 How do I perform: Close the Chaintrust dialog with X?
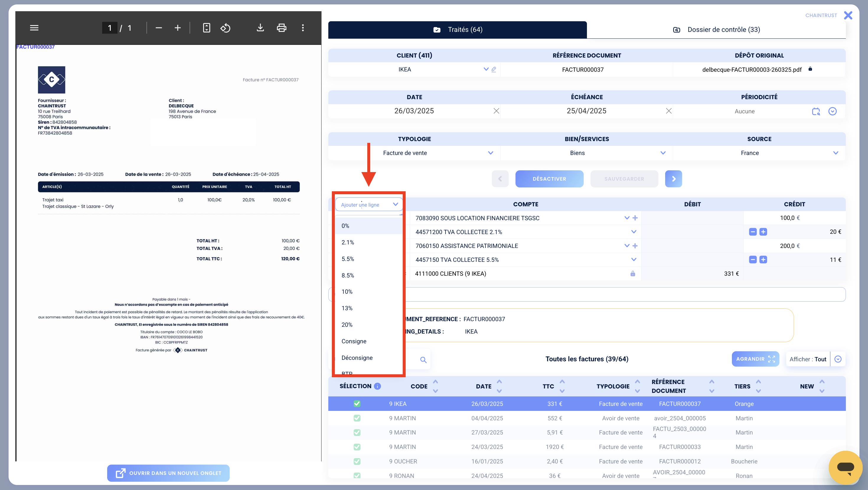pyautogui.click(x=848, y=15)
